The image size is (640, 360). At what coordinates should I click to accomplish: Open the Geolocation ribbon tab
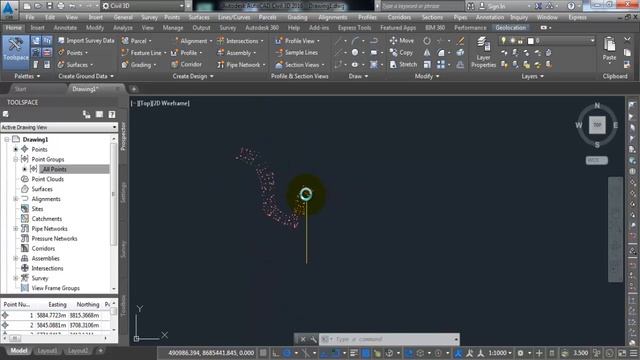tap(511, 28)
